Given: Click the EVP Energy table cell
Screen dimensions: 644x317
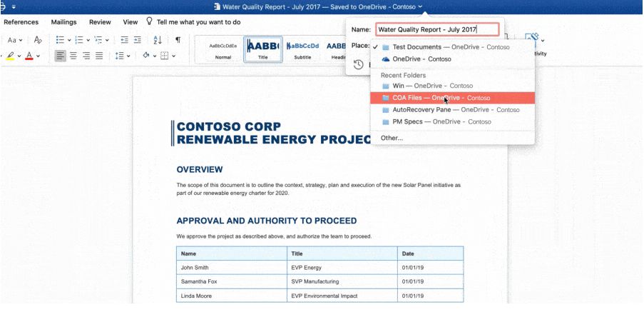Looking at the screenshot, I should pos(342,268).
